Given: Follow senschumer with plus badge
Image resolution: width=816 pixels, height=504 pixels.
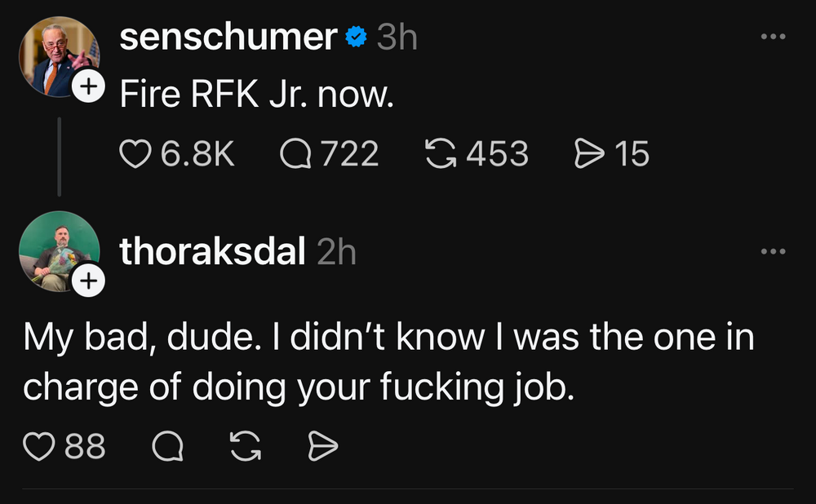Looking at the screenshot, I should click(x=89, y=86).
